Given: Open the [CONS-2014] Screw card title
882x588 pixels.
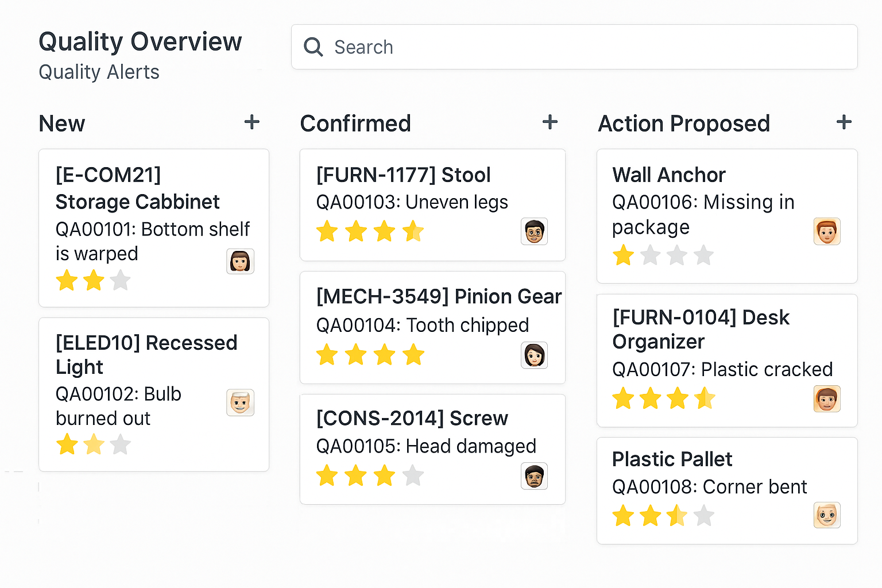Looking at the screenshot, I should [412, 418].
